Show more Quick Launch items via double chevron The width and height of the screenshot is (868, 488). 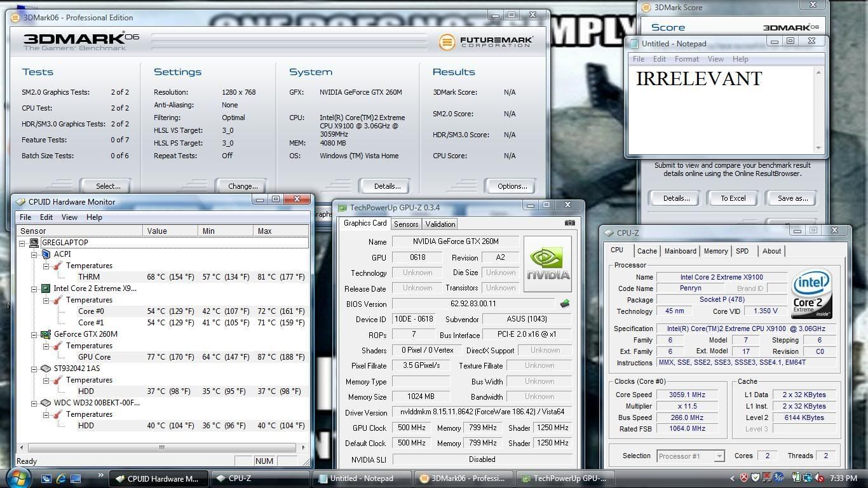(100, 475)
